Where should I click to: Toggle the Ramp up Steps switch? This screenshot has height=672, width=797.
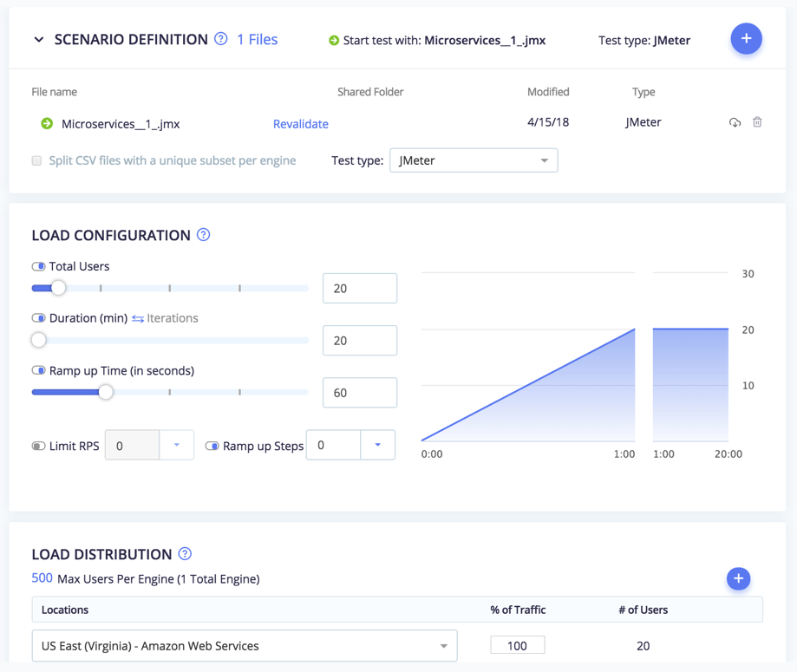(x=212, y=446)
